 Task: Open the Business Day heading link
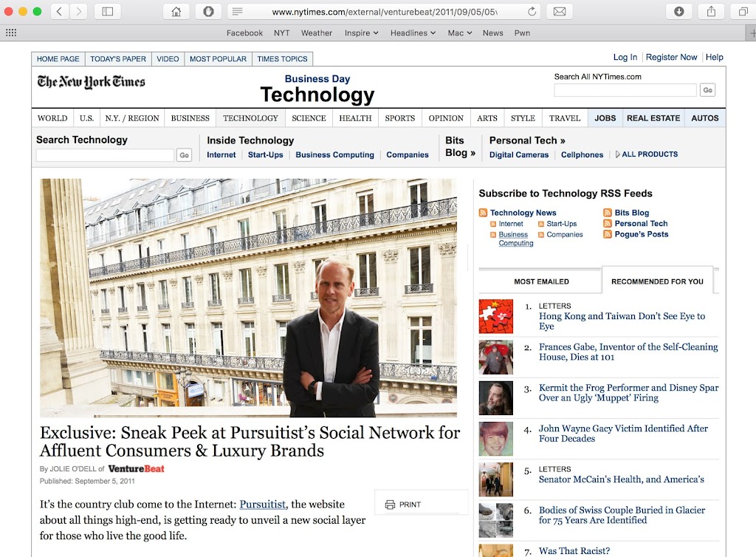point(317,78)
